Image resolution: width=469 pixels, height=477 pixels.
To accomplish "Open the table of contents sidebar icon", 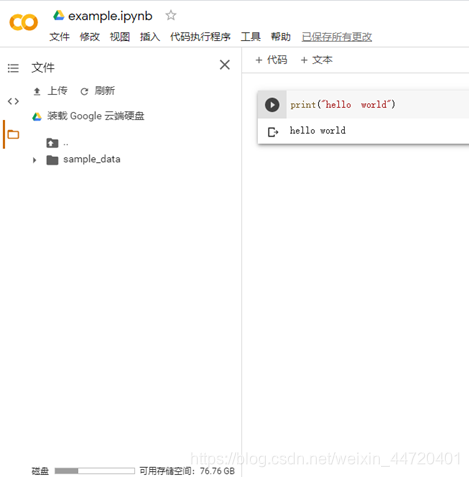I will [x=13, y=68].
